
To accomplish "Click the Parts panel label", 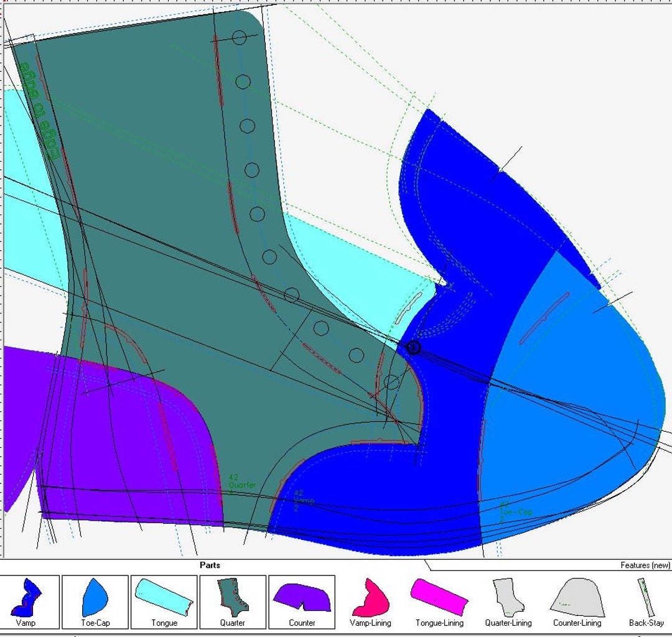I will coord(213,565).
